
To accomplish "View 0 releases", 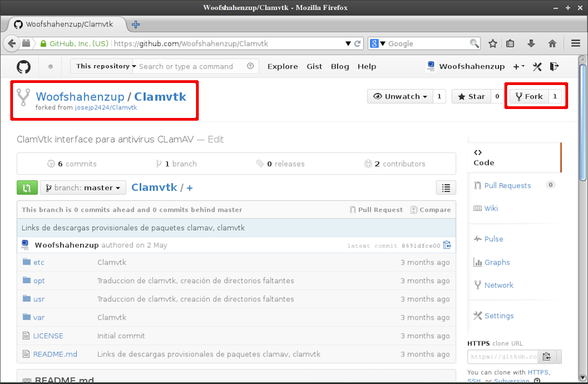I will (x=280, y=164).
